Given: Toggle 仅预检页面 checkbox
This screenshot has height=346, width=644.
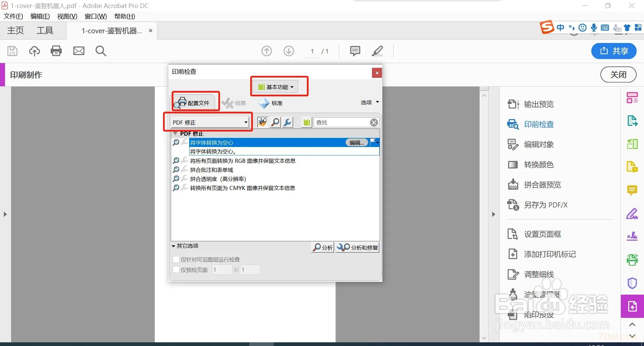Looking at the screenshot, I should (x=176, y=269).
